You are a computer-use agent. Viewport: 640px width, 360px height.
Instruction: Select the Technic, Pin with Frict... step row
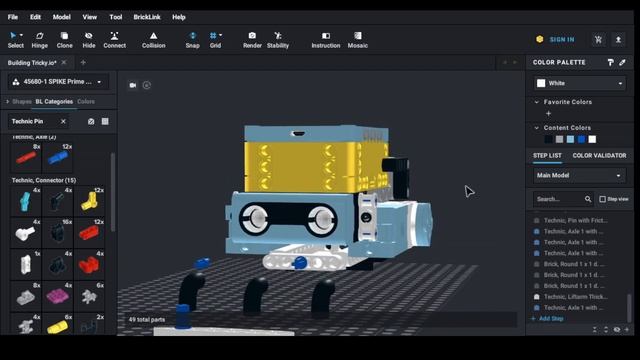575,220
